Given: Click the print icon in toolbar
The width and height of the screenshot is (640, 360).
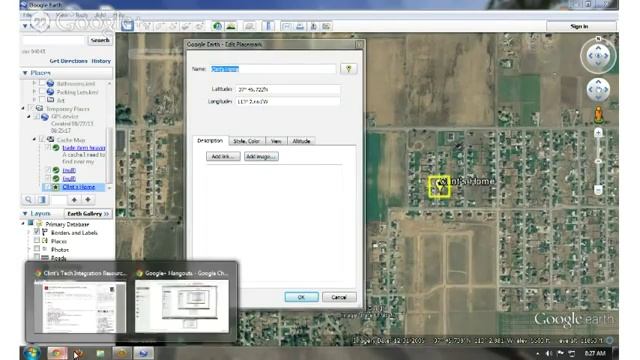Looking at the screenshot, I should 300,27.
